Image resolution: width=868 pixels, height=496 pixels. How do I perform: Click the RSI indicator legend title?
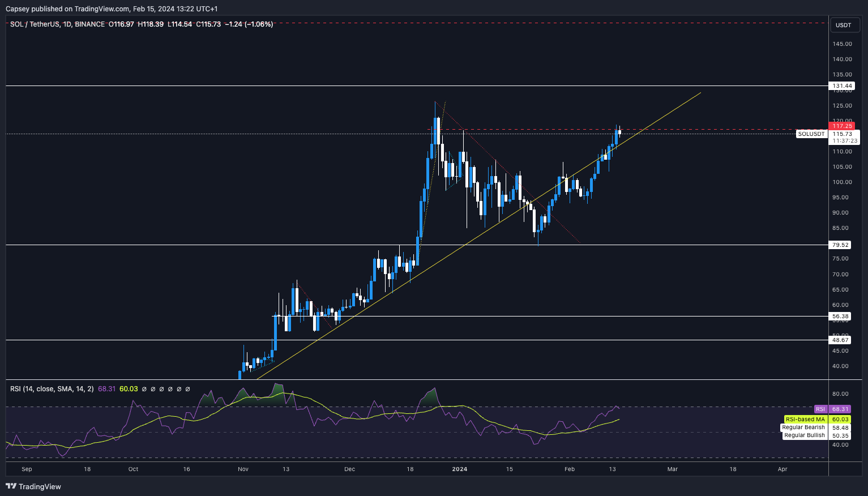(52, 389)
